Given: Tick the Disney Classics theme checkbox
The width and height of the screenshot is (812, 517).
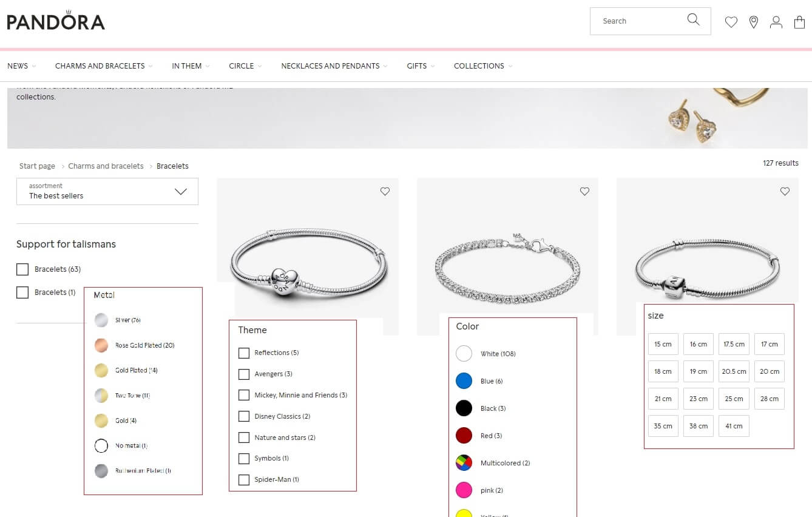Looking at the screenshot, I should click(x=244, y=416).
